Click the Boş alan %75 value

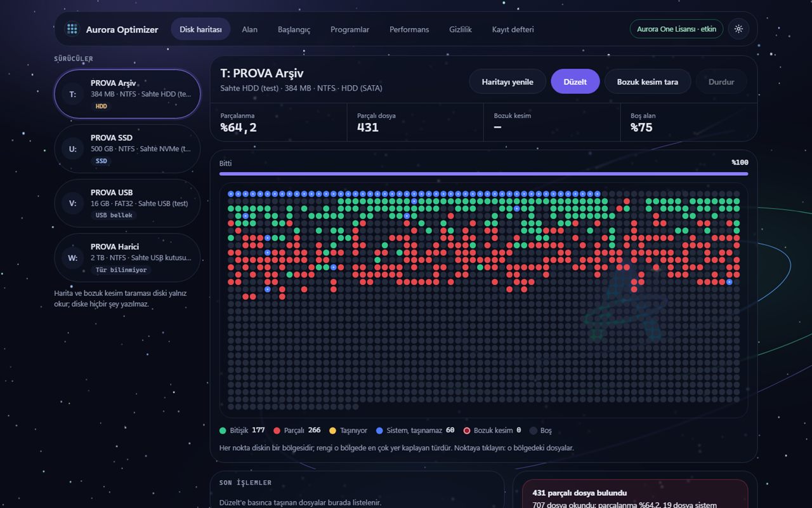pyautogui.click(x=641, y=128)
